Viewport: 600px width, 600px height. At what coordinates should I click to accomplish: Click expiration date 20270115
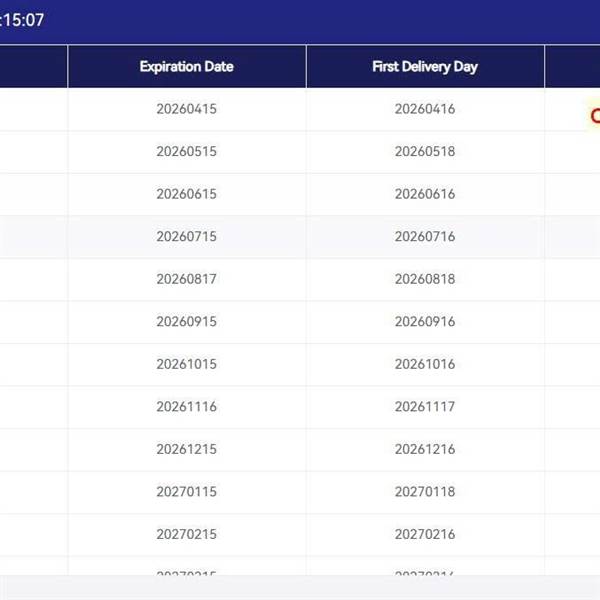point(186,492)
